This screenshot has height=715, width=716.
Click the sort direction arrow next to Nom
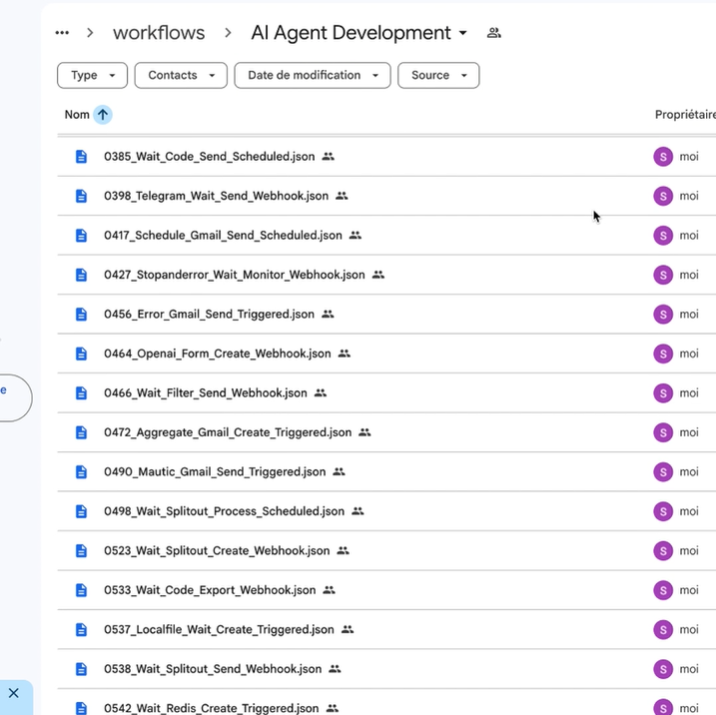[x=102, y=115]
